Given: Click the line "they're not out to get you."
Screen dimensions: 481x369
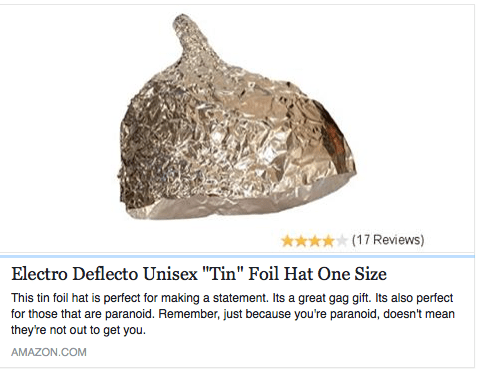Looking at the screenshot, I should 78,330.
